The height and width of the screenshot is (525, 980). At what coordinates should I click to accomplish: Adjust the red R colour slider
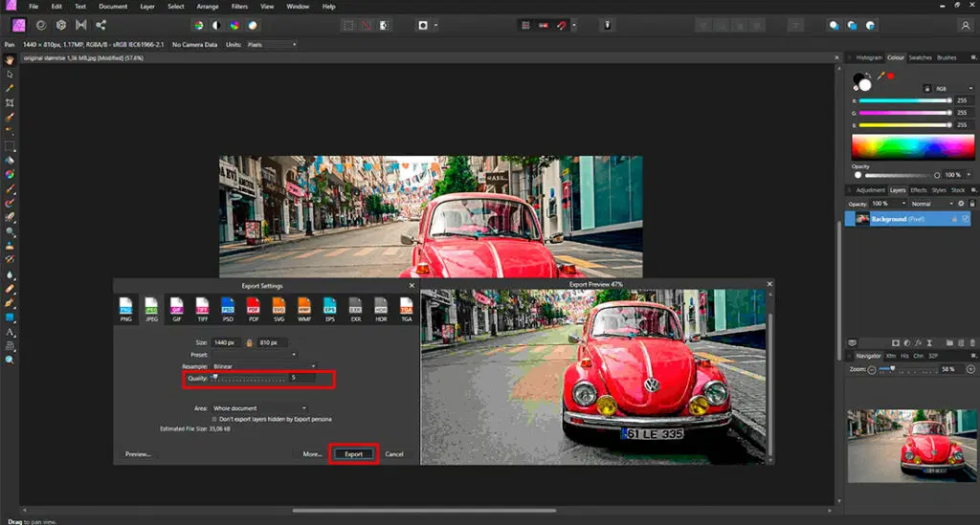(905, 100)
